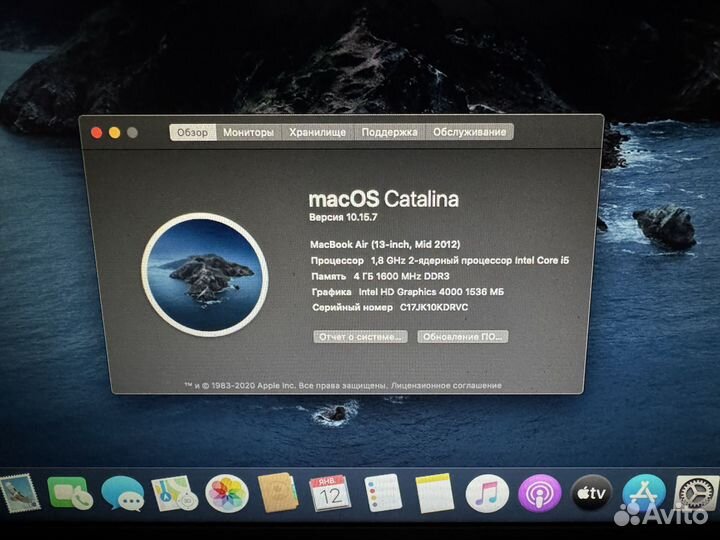Click MacBook Air (13-inch, Mid 2012) text
The height and width of the screenshot is (540, 720).
coord(385,244)
